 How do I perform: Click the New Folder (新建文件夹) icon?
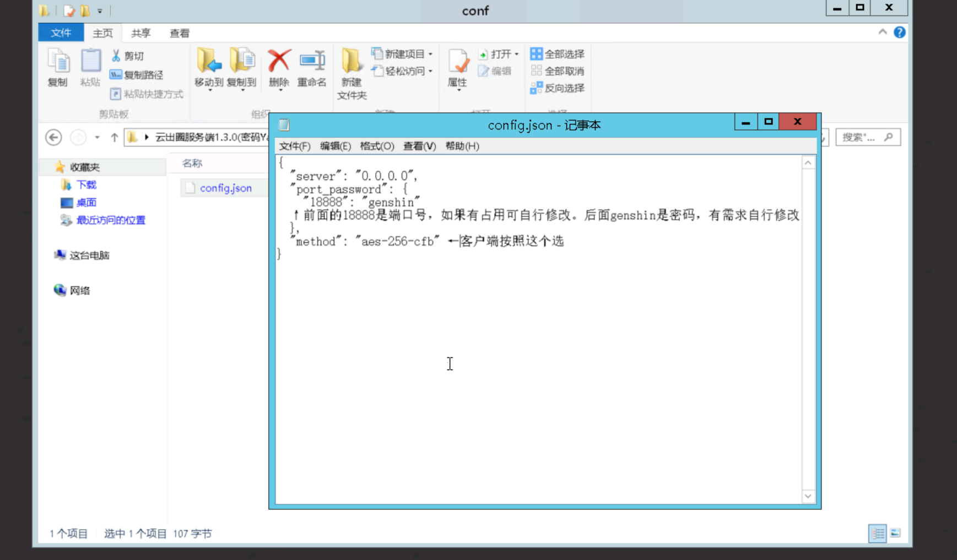tap(352, 73)
